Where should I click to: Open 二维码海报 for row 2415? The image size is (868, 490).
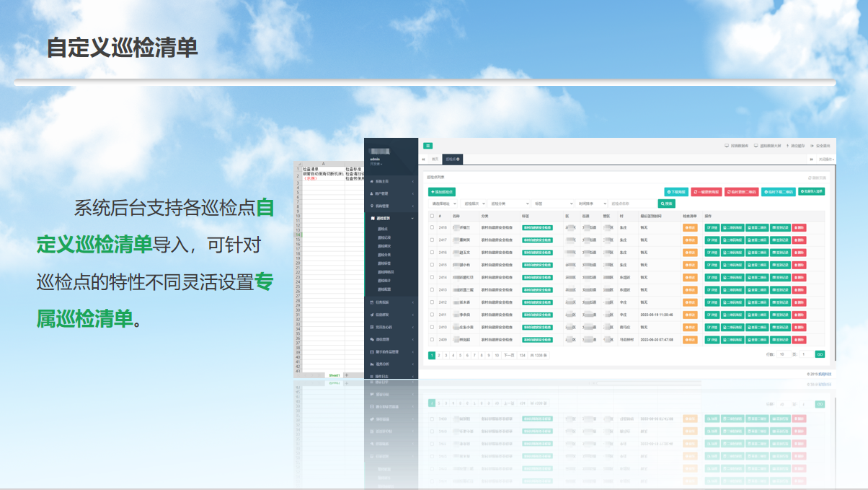point(732,265)
